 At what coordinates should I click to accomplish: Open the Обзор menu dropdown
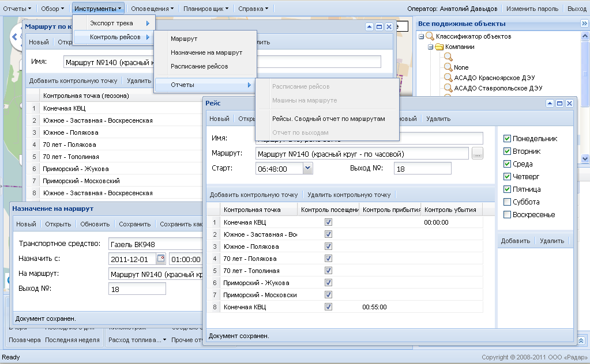point(52,9)
